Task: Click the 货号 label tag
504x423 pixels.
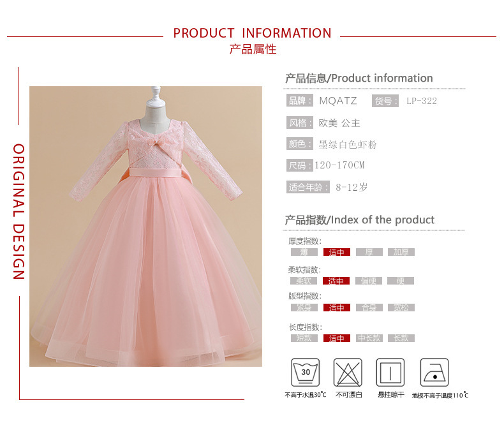Action: [385, 101]
